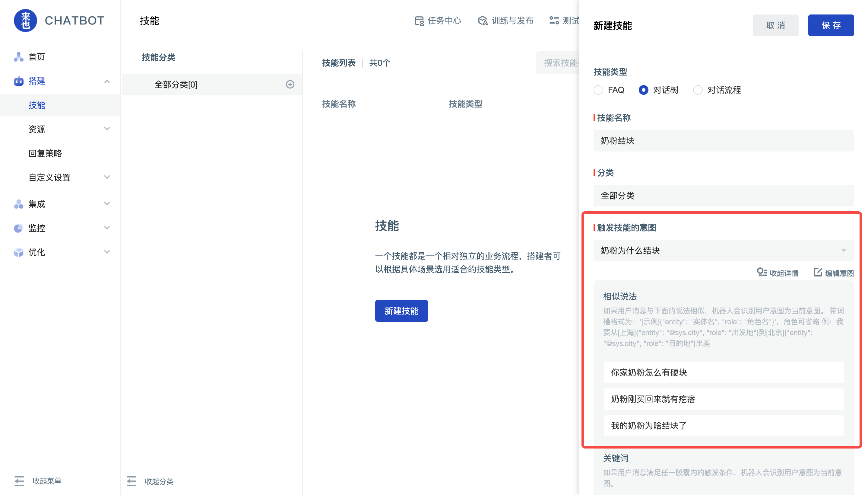868x495 pixels.
Task: Click the 优化 cube icon
Action: point(19,252)
